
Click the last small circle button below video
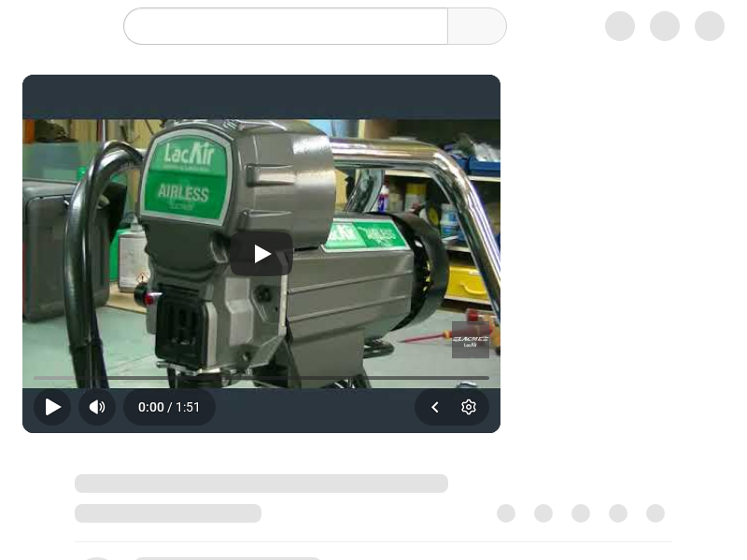pyautogui.click(x=655, y=513)
